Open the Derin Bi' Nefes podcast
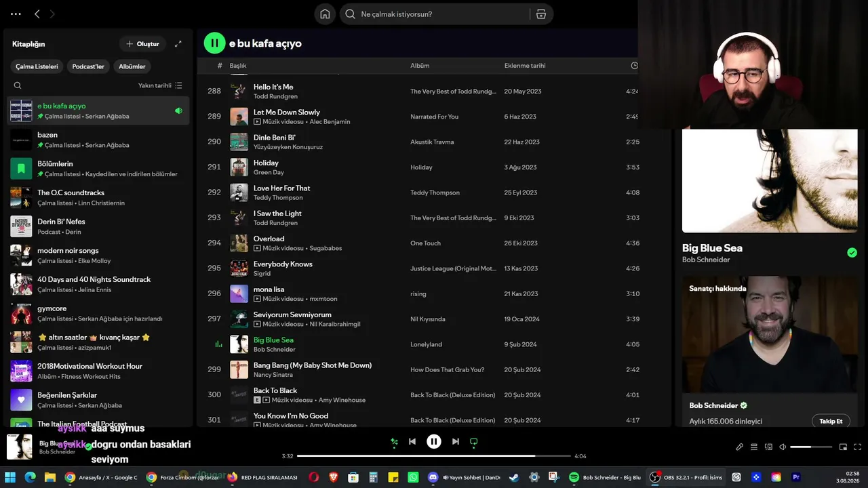The height and width of the screenshot is (488, 868). (98, 226)
